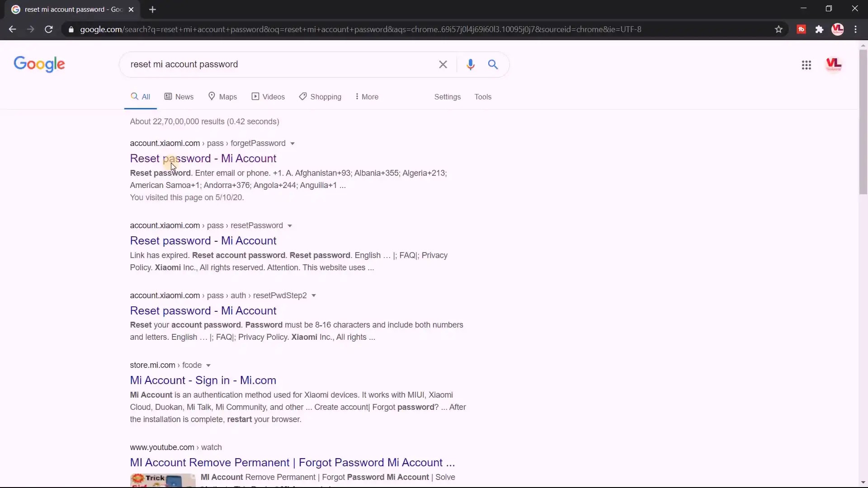
Task: Open Chrome extensions puzzle icon
Action: pyautogui.click(x=819, y=29)
